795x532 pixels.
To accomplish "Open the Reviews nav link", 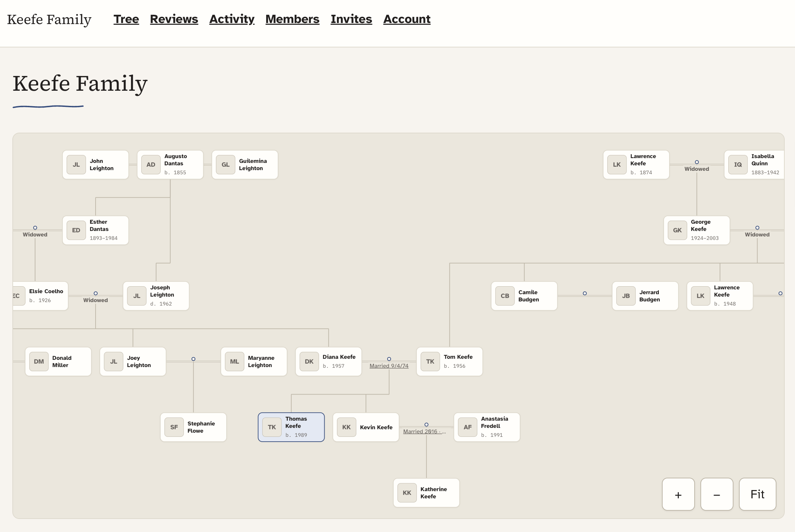I will point(174,19).
